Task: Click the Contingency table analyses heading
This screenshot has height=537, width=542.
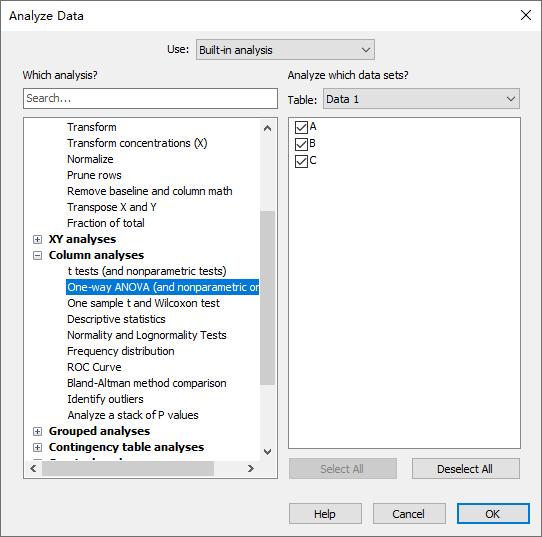Action: click(126, 447)
